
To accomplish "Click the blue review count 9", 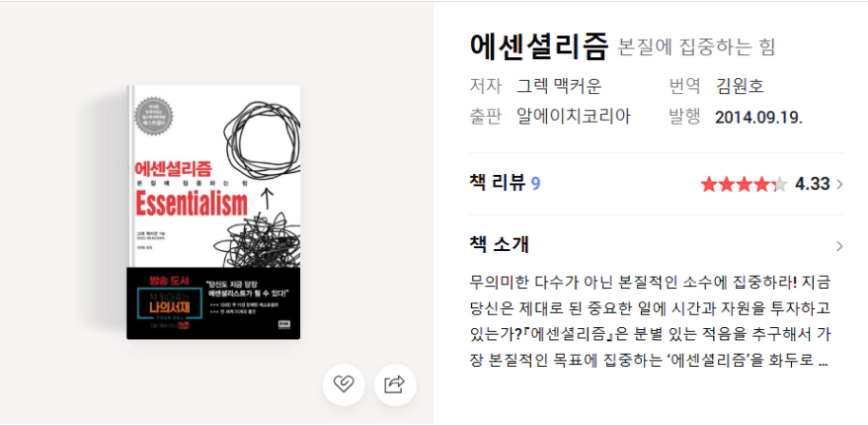I will coord(535,184).
